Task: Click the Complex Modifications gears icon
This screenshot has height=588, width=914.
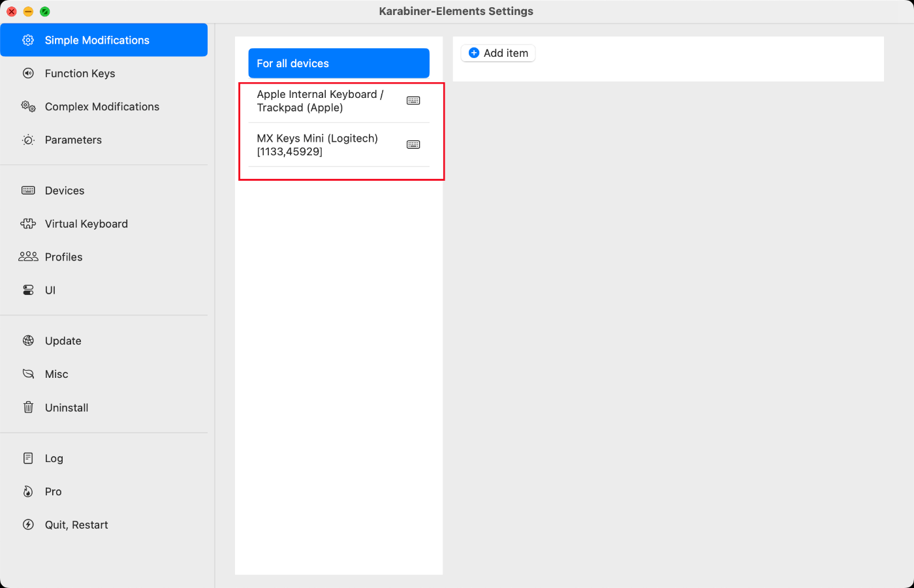Action: [28, 106]
